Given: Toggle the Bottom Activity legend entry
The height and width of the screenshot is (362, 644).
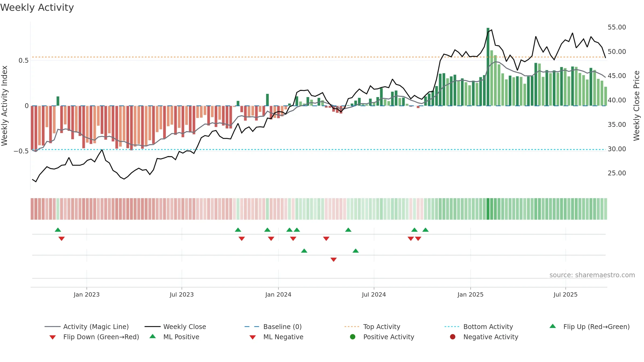Looking at the screenshot, I should pyautogui.click(x=479, y=327).
